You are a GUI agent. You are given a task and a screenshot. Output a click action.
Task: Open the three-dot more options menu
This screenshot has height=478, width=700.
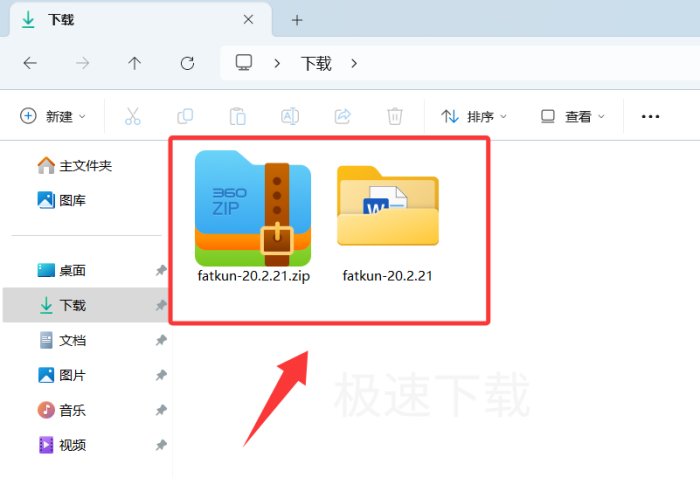pyautogui.click(x=650, y=116)
